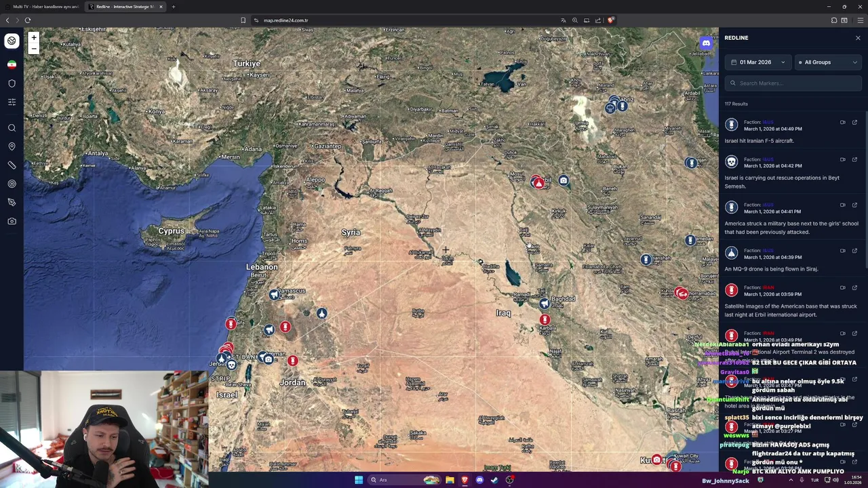
Task: Open video icon for MQ-9 drone entry
Action: click(843, 251)
